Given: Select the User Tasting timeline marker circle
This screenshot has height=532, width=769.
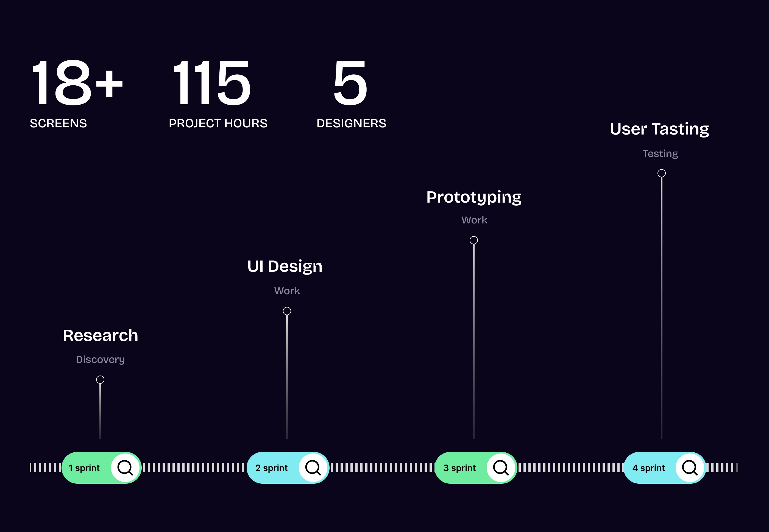Looking at the screenshot, I should coord(661,173).
